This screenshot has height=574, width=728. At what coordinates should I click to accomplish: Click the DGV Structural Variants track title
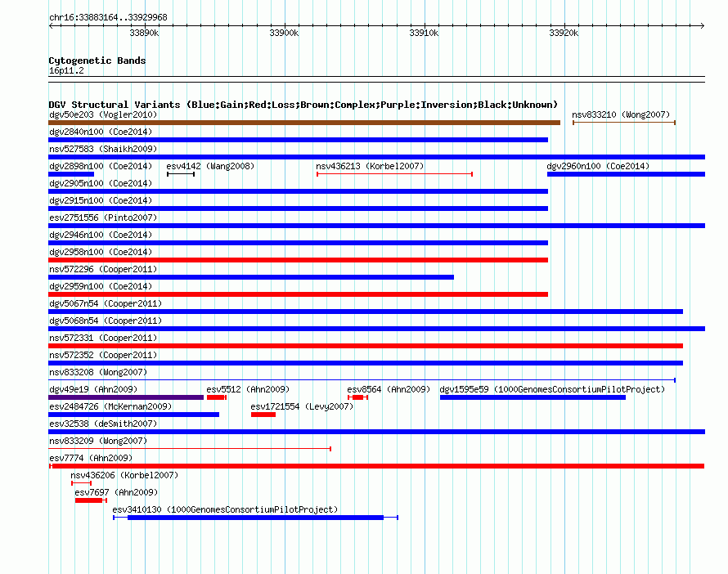click(x=303, y=105)
